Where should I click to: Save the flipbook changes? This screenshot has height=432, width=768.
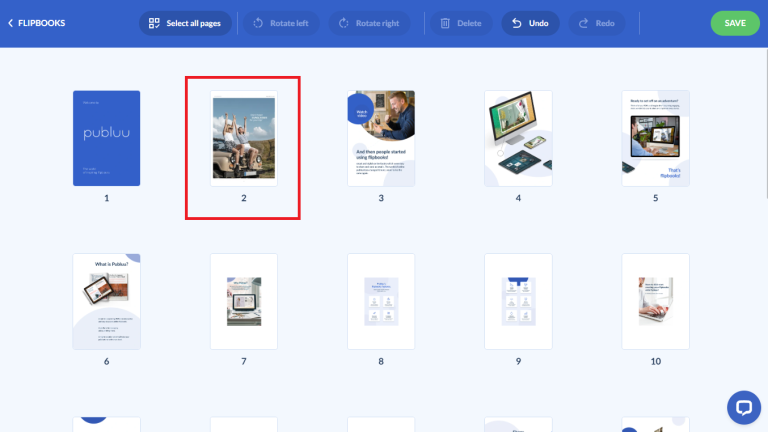[735, 23]
